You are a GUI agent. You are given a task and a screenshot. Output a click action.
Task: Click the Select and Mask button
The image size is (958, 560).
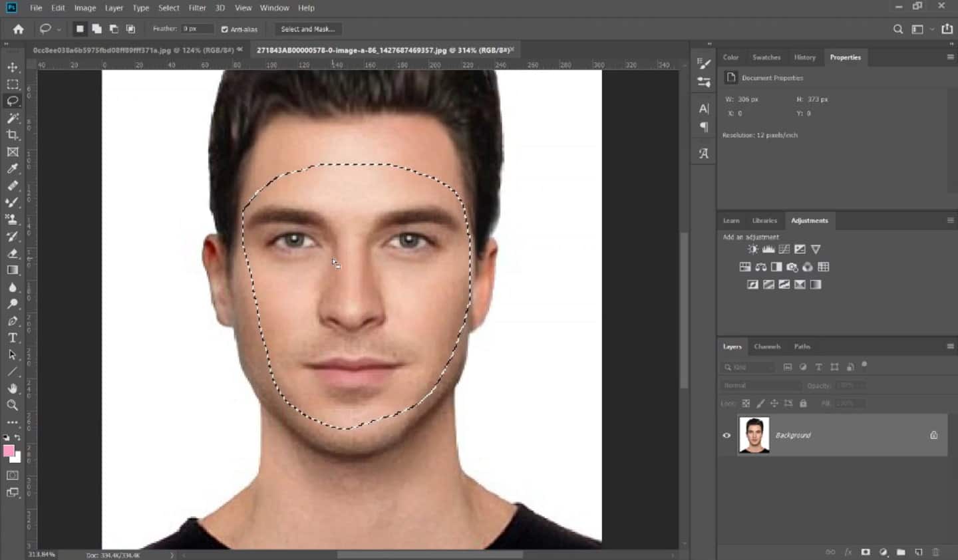[307, 29]
